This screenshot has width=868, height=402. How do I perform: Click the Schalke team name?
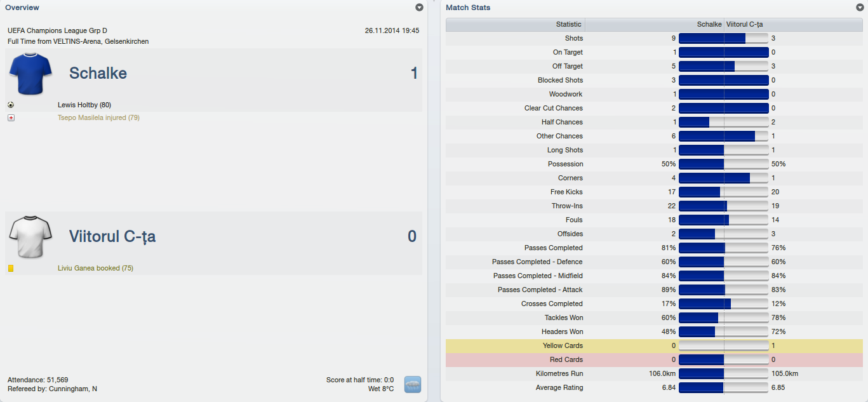98,73
